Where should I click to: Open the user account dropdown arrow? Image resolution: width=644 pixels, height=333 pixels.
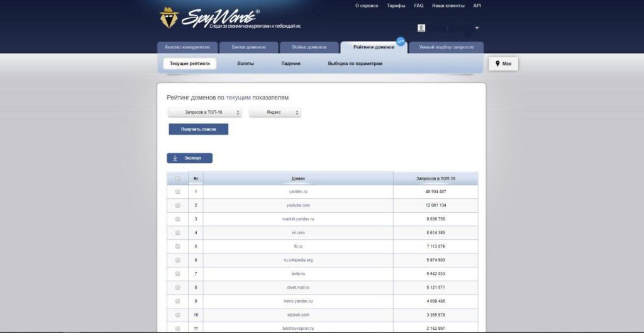(x=477, y=28)
